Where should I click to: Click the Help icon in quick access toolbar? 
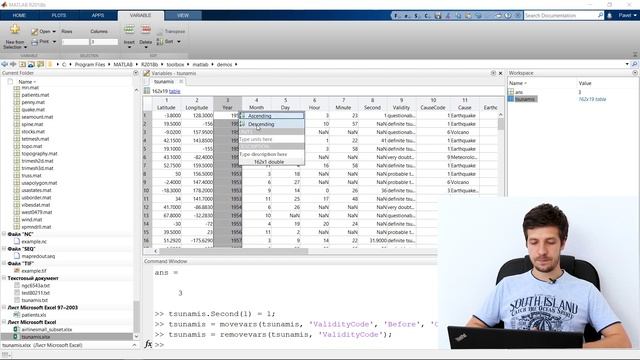coord(508,16)
